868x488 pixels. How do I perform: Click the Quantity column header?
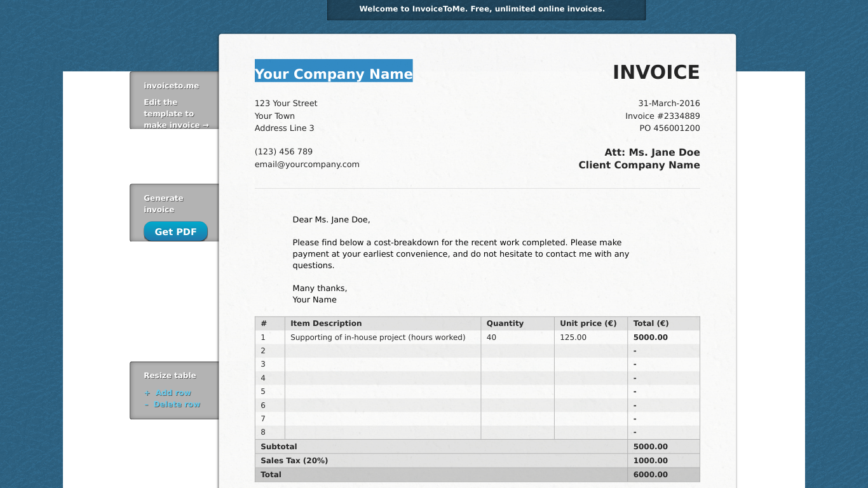click(x=517, y=323)
